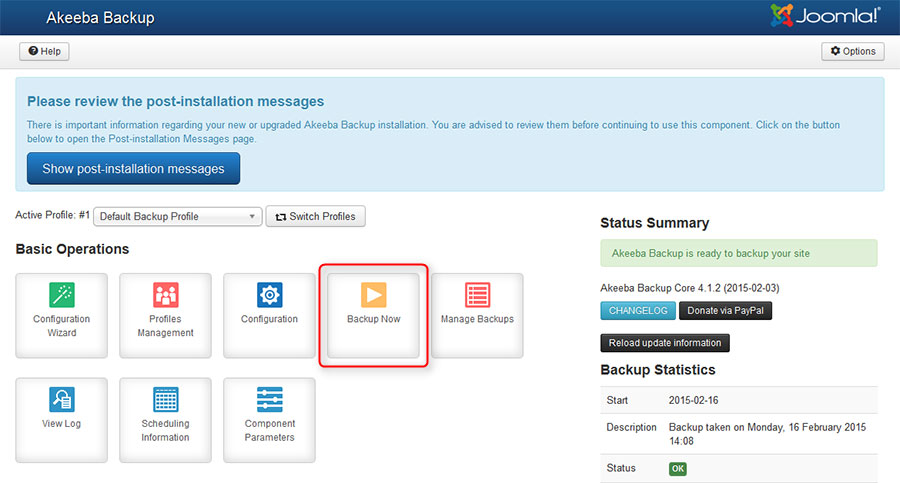Open Profiles Management
This screenshot has height=483, width=900.
point(165,315)
